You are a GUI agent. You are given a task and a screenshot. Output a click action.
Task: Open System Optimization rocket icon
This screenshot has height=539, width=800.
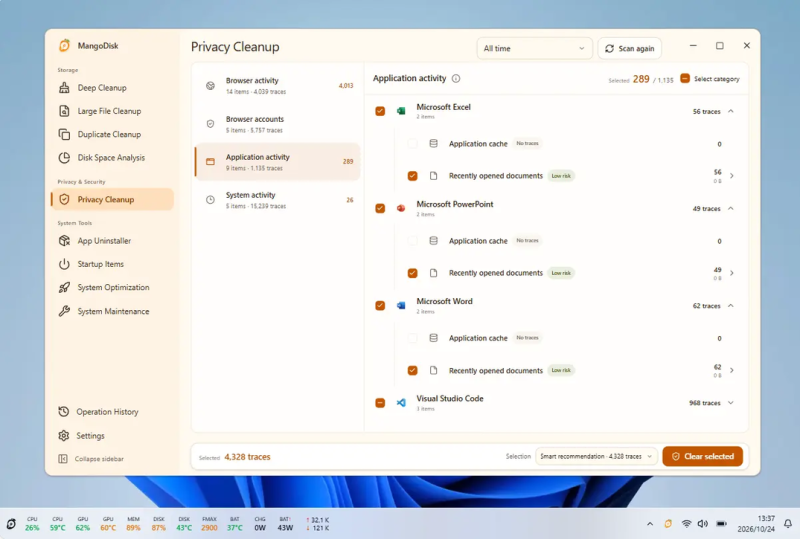[64, 288]
